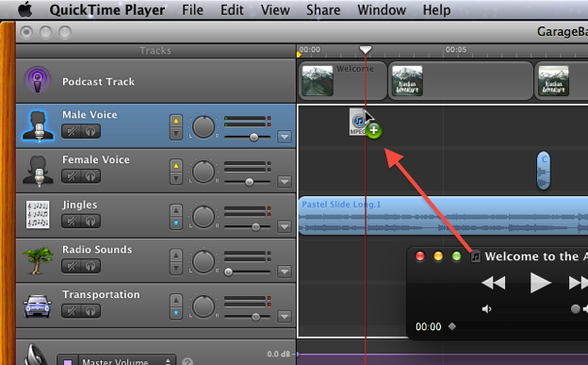
Task: Click the QuickTime audio file proxy icon
Action: tap(476, 257)
